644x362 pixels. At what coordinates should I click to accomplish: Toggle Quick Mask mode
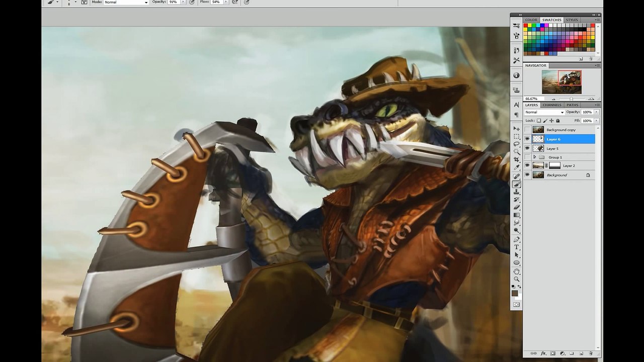tap(516, 305)
